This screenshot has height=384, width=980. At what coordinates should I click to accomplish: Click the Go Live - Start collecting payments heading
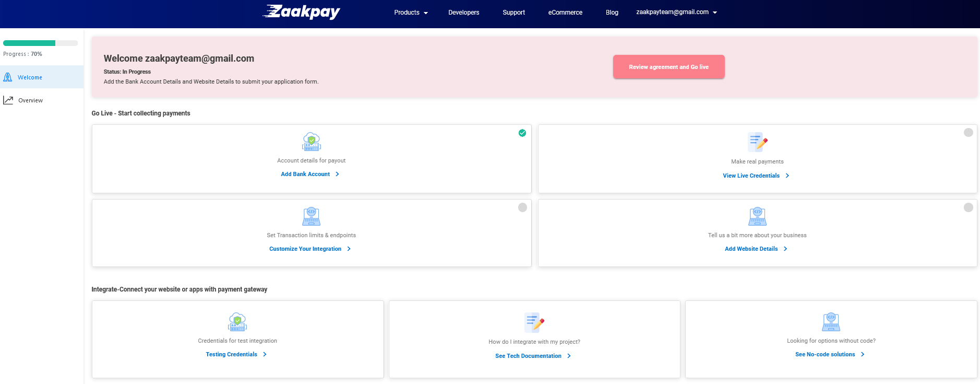141,113
